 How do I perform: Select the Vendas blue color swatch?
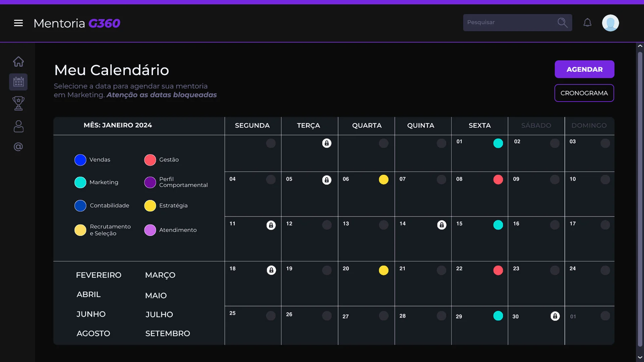[80, 160]
